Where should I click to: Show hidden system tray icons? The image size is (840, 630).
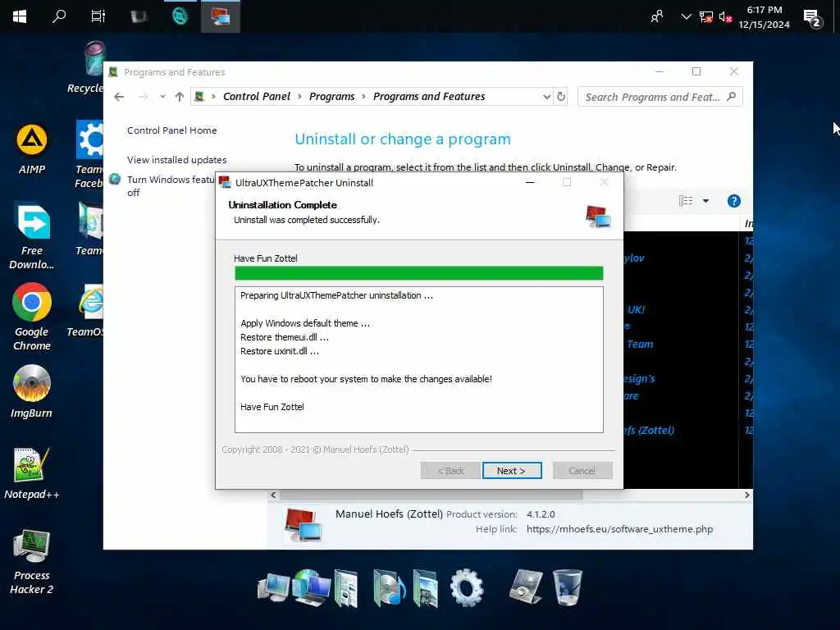point(686,16)
